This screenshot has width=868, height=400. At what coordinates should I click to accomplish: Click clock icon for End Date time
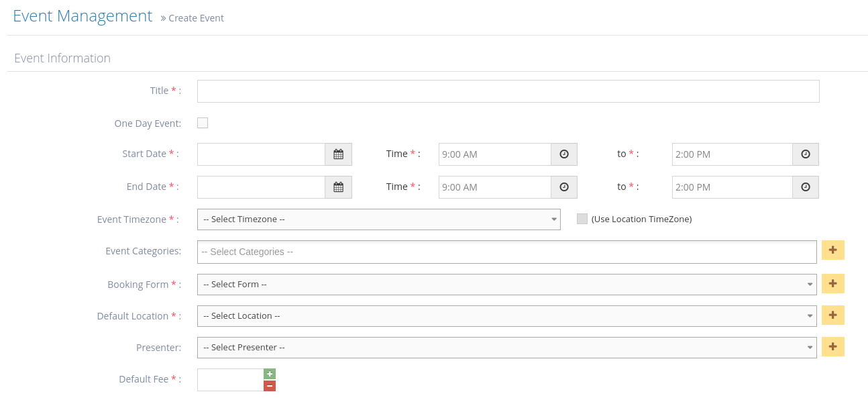coord(564,187)
